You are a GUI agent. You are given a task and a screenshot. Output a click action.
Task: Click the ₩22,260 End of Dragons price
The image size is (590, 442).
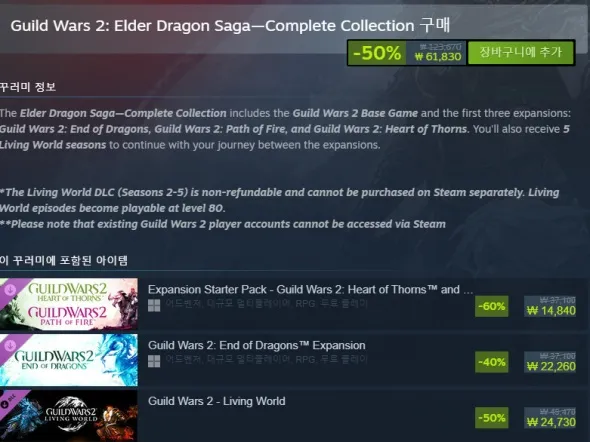551,366
